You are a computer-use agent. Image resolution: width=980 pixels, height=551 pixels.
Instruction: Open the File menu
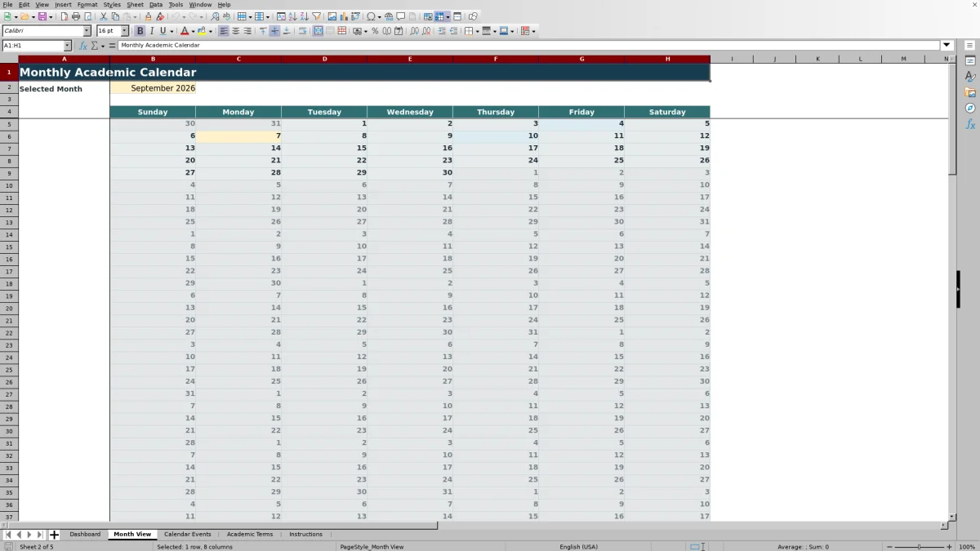pos(7,4)
